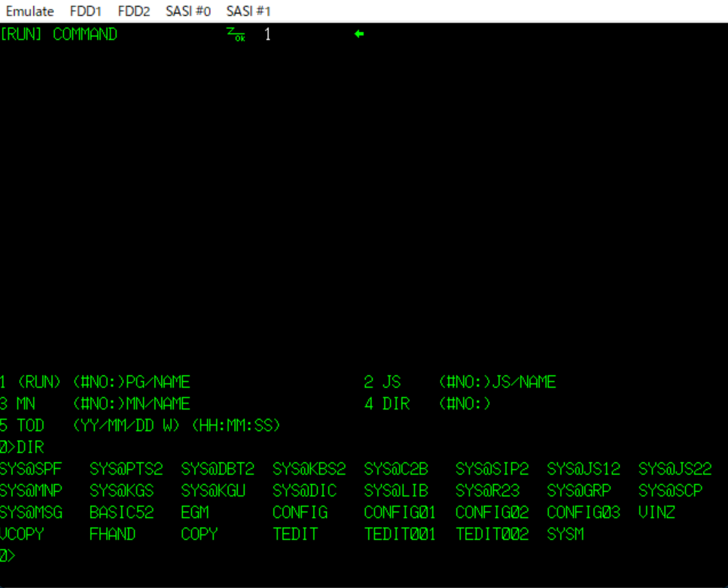
Task: Select file name VCOPY
Action: pos(22,535)
